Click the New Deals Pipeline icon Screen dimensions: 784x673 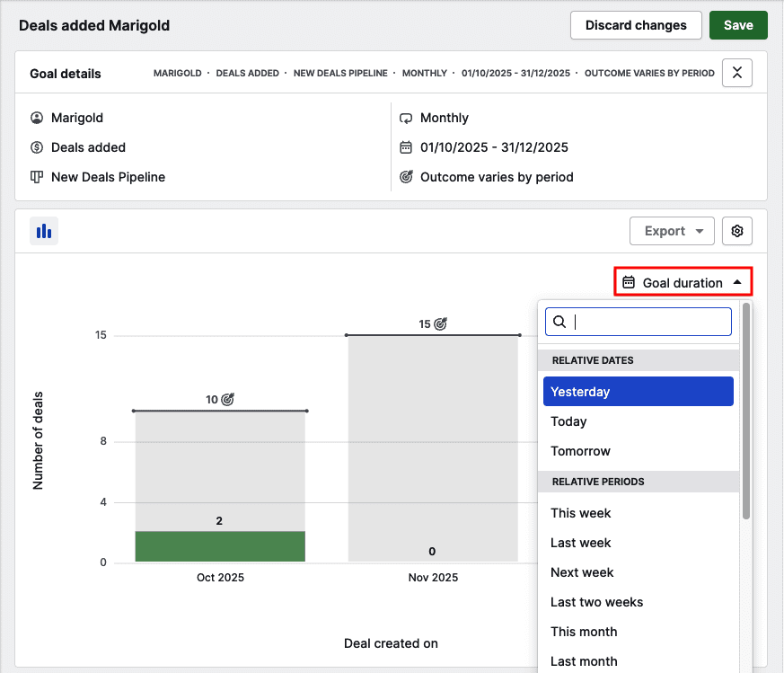tap(37, 177)
